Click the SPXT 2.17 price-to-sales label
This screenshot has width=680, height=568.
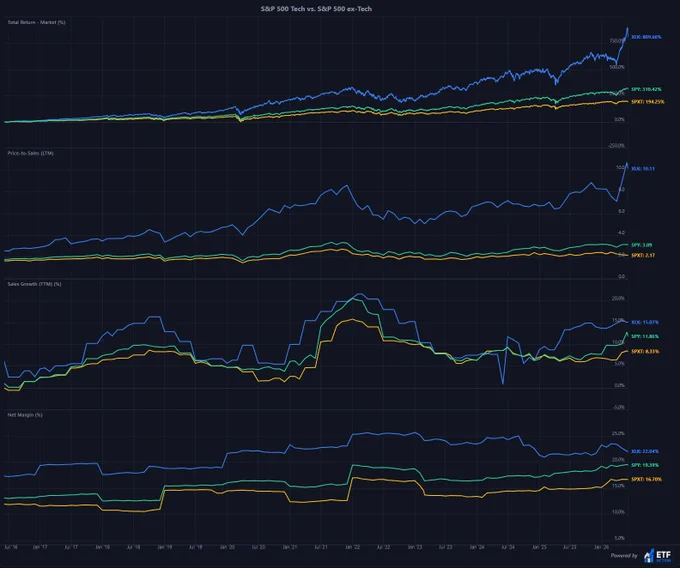coord(643,255)
